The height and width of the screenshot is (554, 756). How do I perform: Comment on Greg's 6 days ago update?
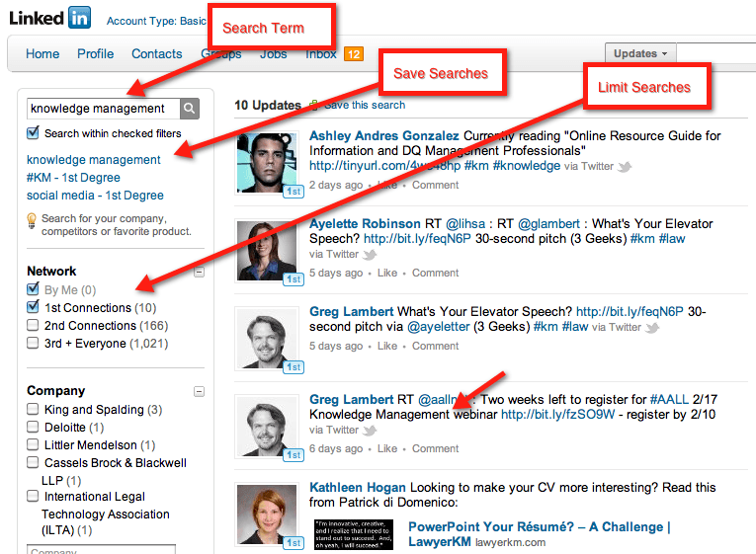[435, 449]
